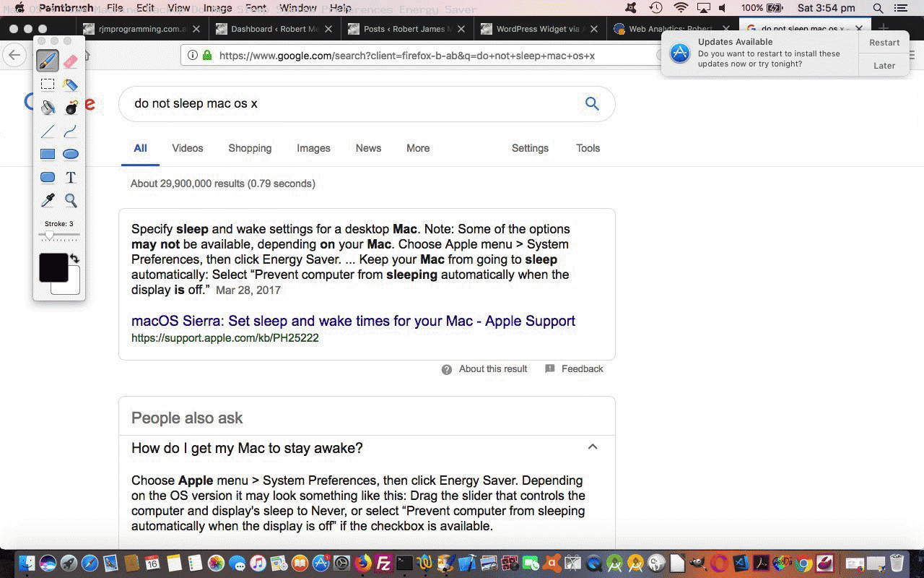Open search Settings
Viewport: 924px width, 578px height.
(530, 148)
